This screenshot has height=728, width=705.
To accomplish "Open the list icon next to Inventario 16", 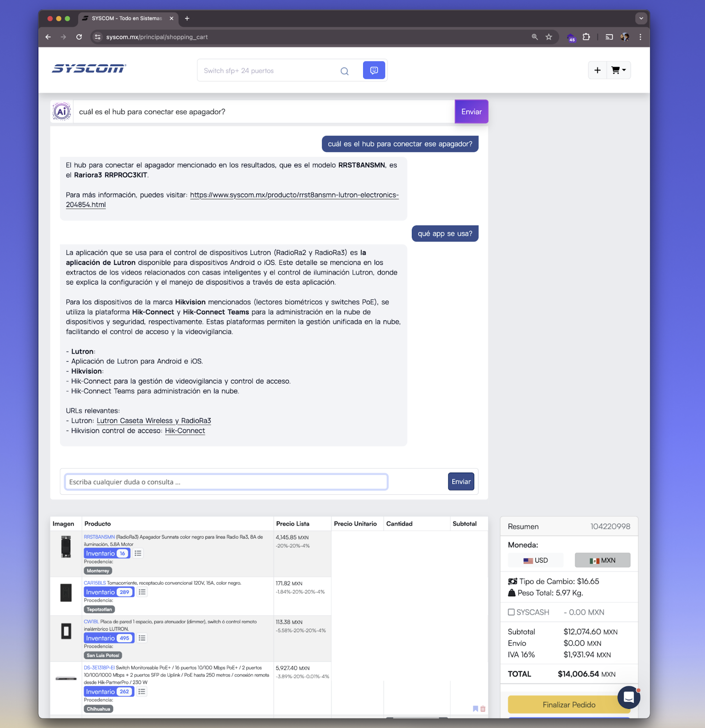I will 138,553.
